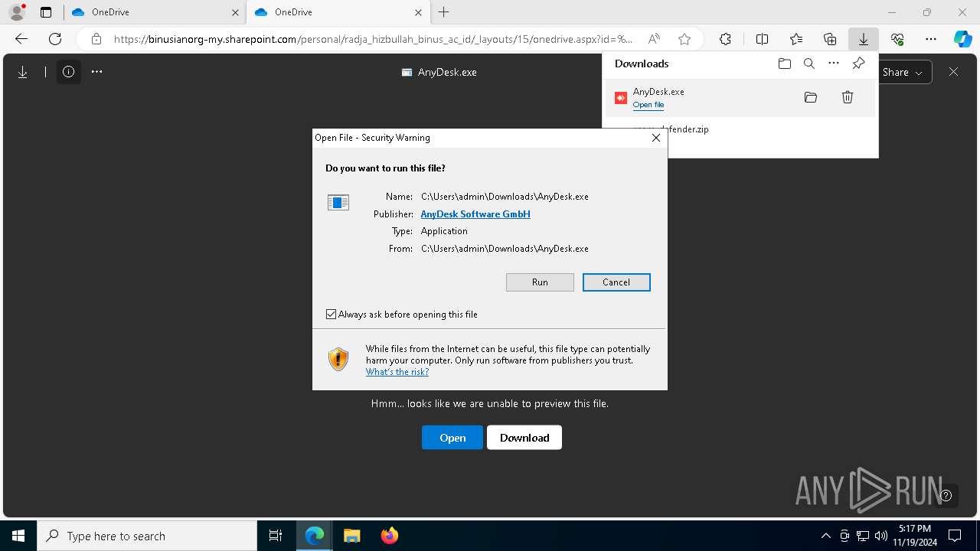This screenshot has width=980, height=551.
Task: Uncheck Always ask before opening this file
Action: [332, 315]
